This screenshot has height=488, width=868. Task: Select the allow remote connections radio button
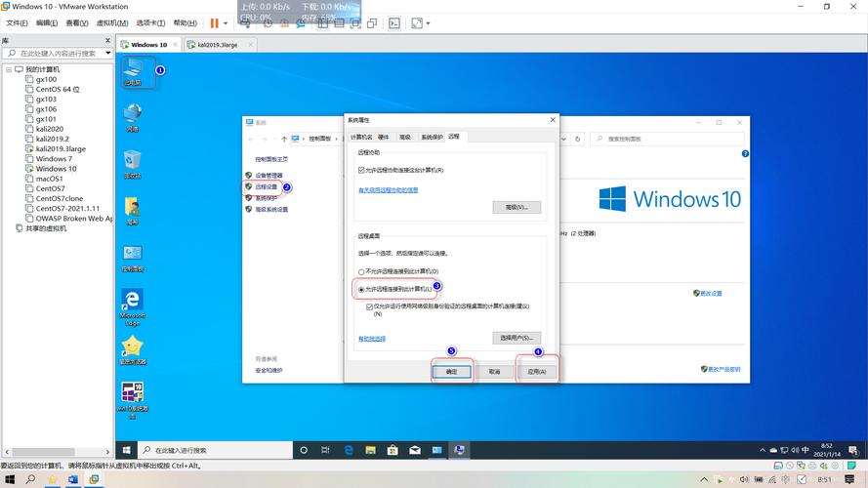click(361, 289)
